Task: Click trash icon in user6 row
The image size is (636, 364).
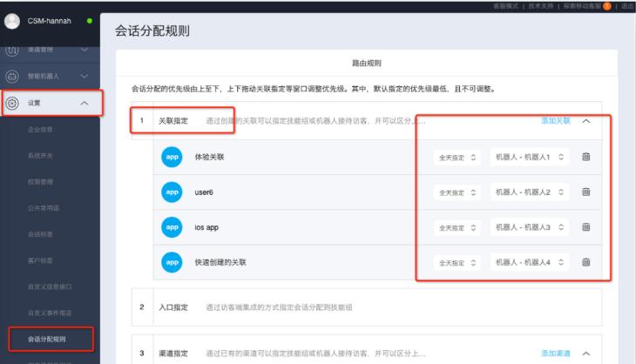Action: 586,192
